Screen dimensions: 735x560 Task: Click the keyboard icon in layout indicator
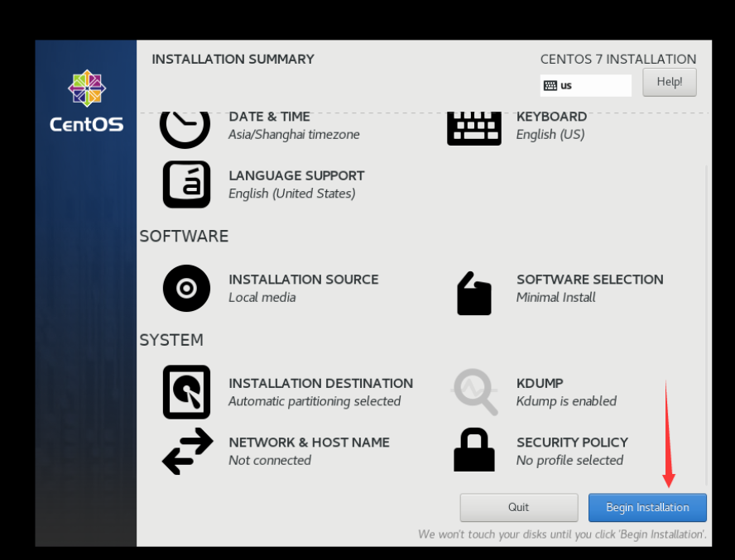click(550, 85)
